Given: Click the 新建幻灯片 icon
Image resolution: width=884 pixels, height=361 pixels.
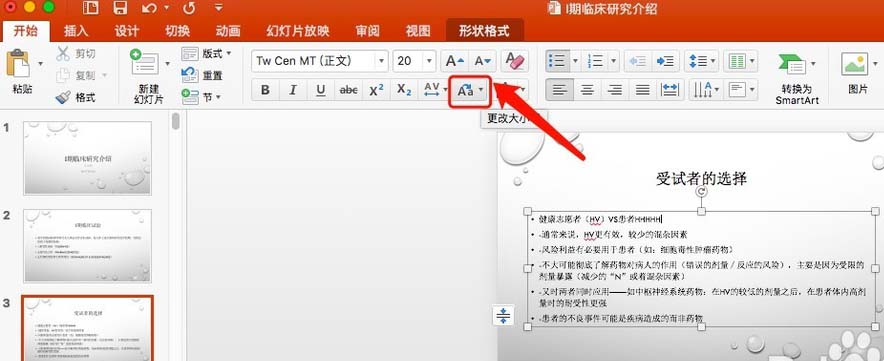Looking at the screenshot, I should 144,63.
